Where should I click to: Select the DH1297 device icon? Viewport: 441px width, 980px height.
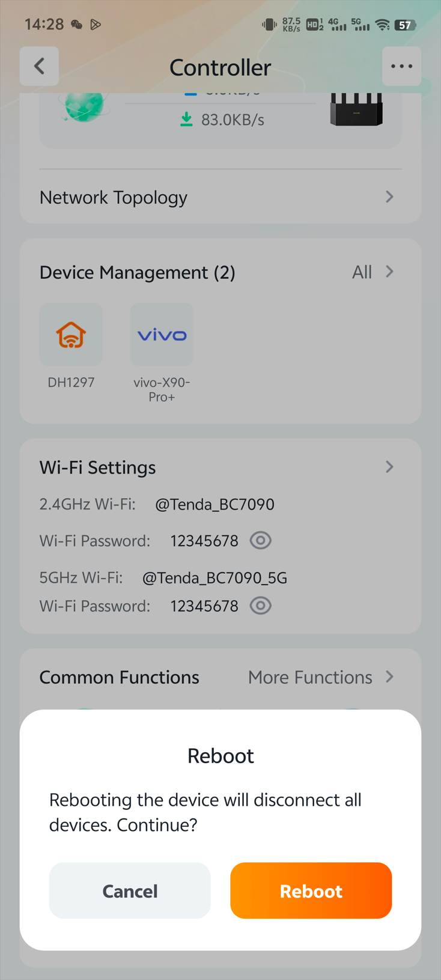point(71,335)
